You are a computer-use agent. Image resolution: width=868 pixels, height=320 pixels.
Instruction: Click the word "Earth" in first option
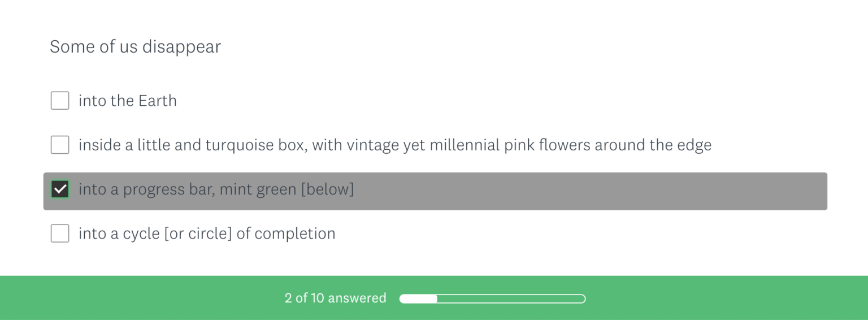point(157,101)
